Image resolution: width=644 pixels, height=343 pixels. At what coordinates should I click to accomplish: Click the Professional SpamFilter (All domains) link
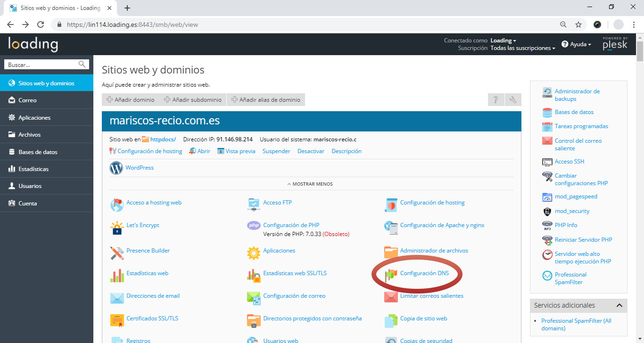click(x=576, y=324)
